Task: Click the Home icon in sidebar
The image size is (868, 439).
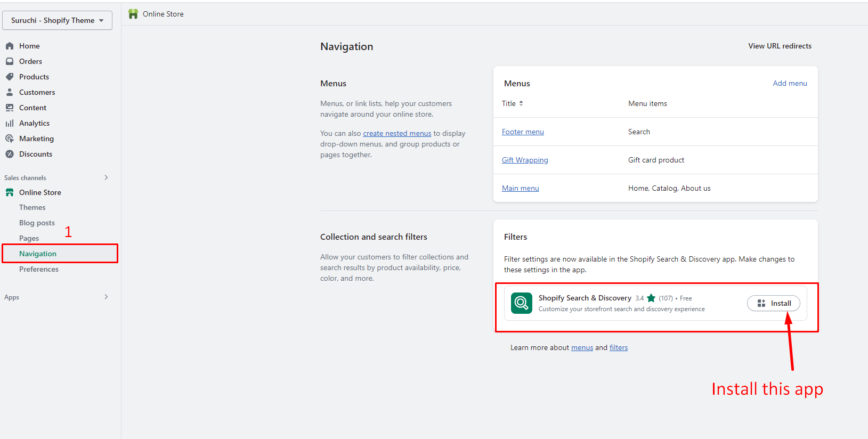Action: pos(10,46)
